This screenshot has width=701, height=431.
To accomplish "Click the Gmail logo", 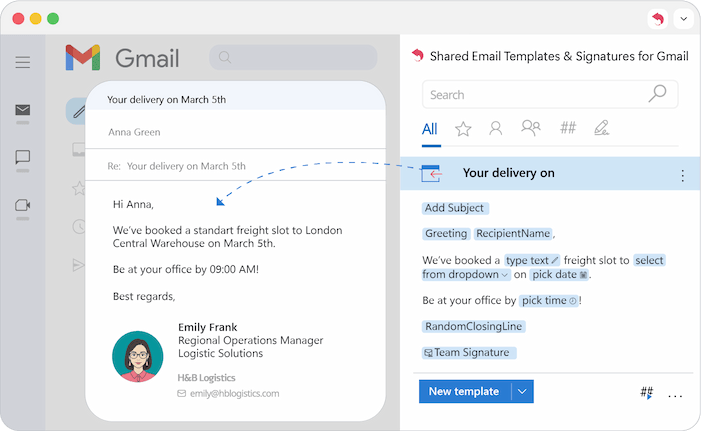I will [x=122, y=58].
